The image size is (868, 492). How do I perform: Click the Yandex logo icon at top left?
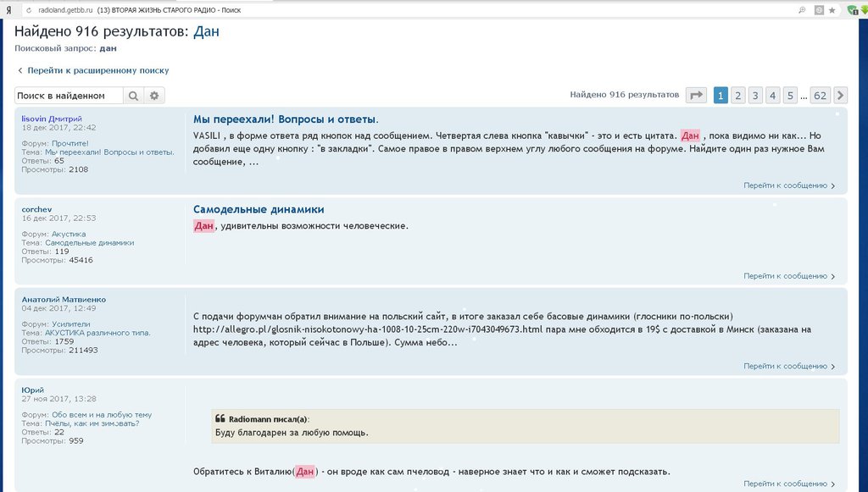click(8, 9)
